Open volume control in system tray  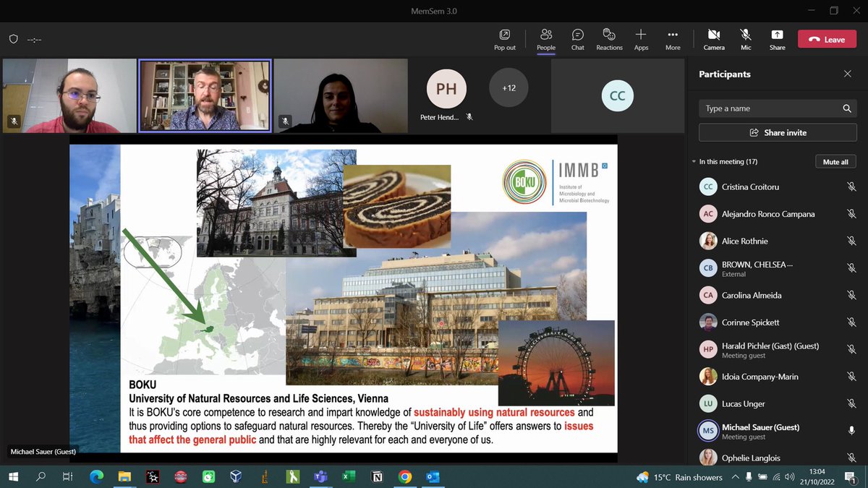[789, 477]
